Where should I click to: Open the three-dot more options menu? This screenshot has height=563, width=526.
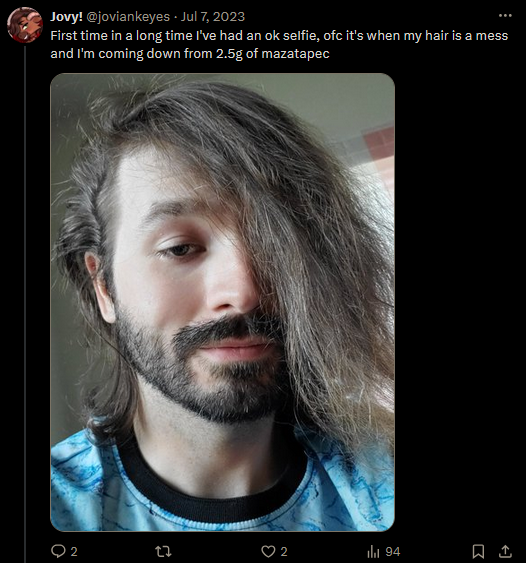click(x=505, y=15)
